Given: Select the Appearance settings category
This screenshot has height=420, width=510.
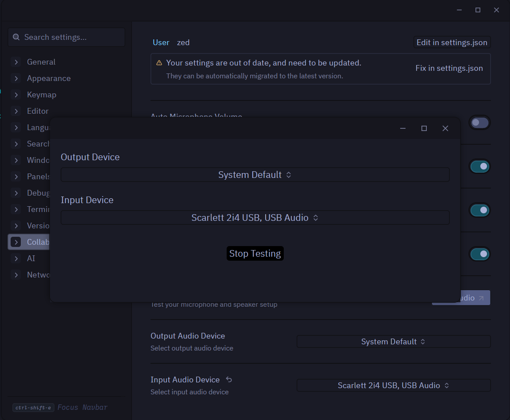Looking at the screenshot, I should [x=48, y=78].
